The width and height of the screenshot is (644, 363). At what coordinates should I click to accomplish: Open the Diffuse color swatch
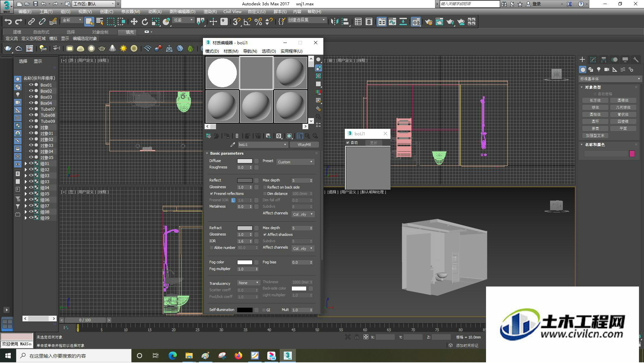(x=245, y=161)
